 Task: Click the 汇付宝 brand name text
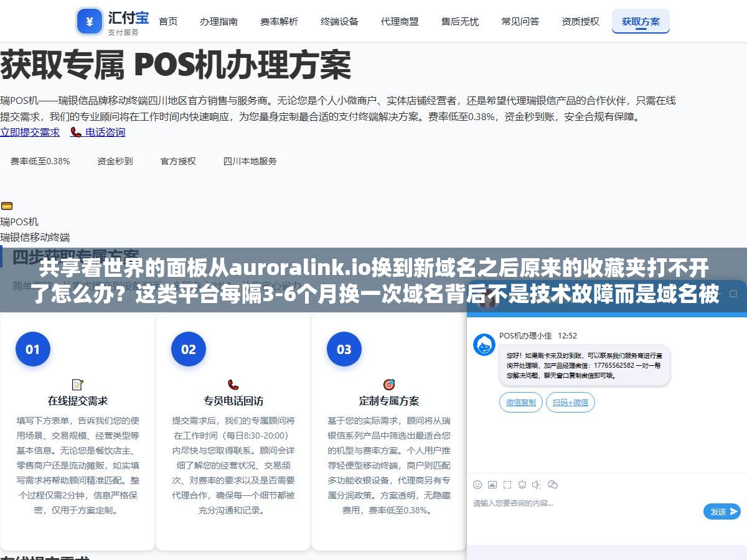click(x=128, y=17)
